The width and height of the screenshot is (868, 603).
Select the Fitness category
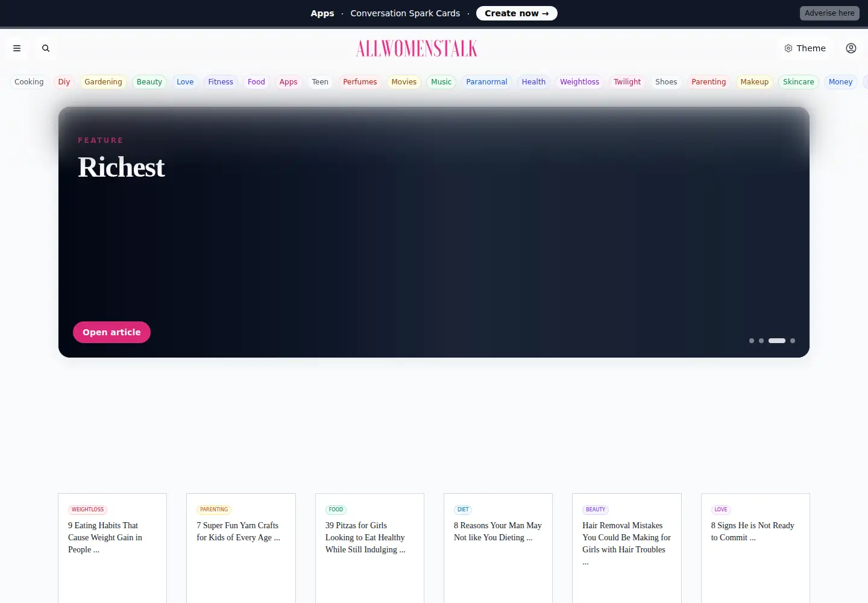point(221,82)
